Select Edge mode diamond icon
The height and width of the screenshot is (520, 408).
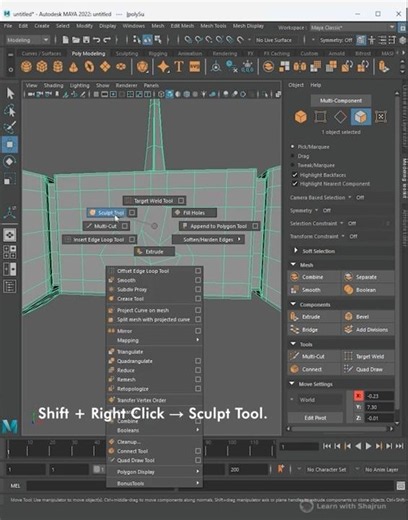340,117
